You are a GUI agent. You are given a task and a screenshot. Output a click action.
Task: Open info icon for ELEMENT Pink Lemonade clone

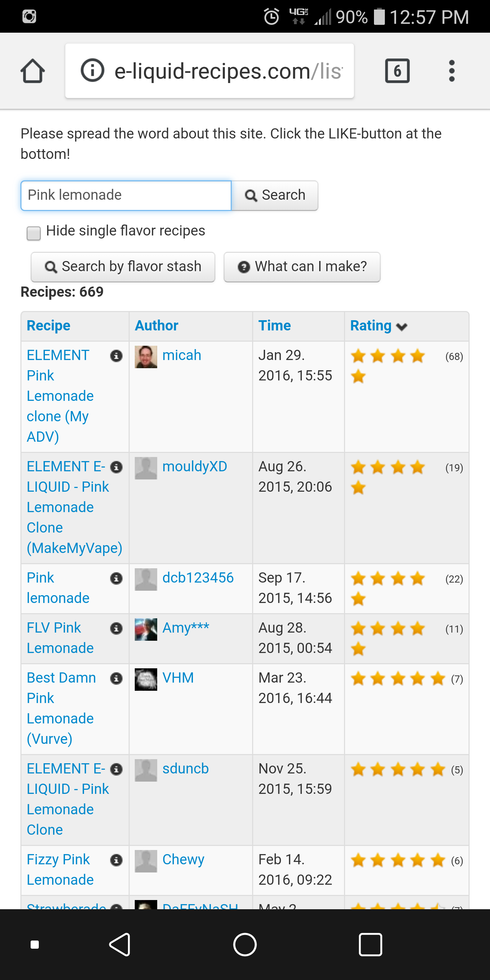click(116, 356)
